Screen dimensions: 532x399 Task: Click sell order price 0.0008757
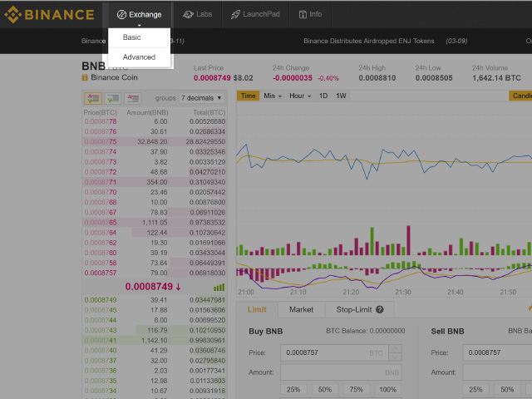101,273
